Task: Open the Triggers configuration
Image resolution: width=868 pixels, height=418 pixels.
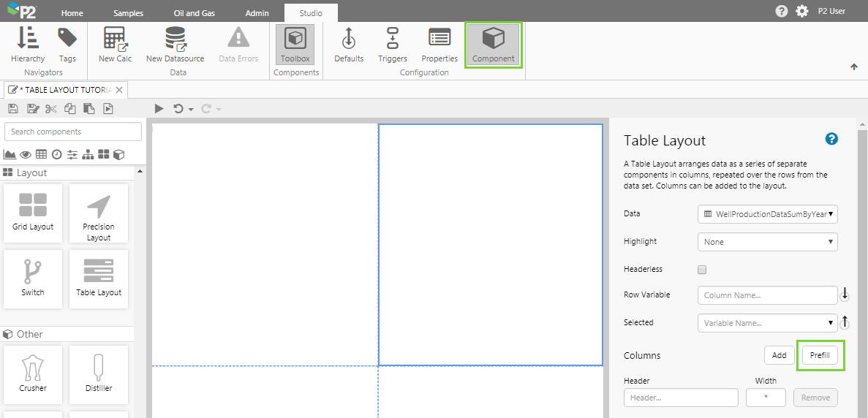Action: tap(393, 45)
